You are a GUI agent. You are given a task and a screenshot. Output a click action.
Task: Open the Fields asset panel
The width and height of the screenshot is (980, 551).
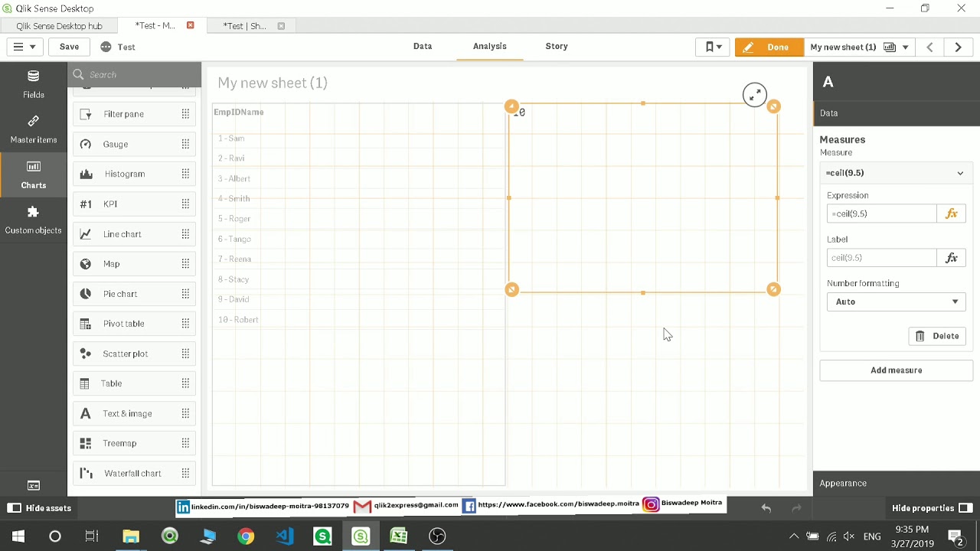(x=33, y=84)
